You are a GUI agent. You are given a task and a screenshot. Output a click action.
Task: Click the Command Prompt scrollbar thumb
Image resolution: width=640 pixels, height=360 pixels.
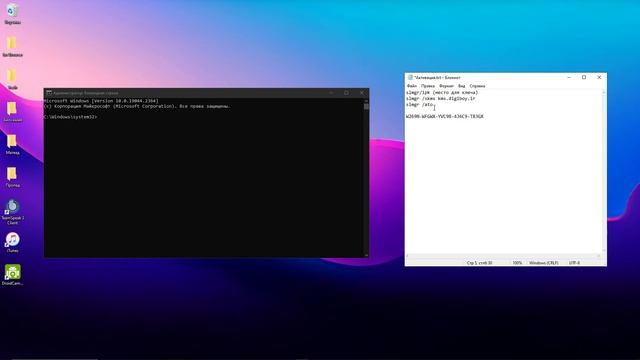[366, 107]
